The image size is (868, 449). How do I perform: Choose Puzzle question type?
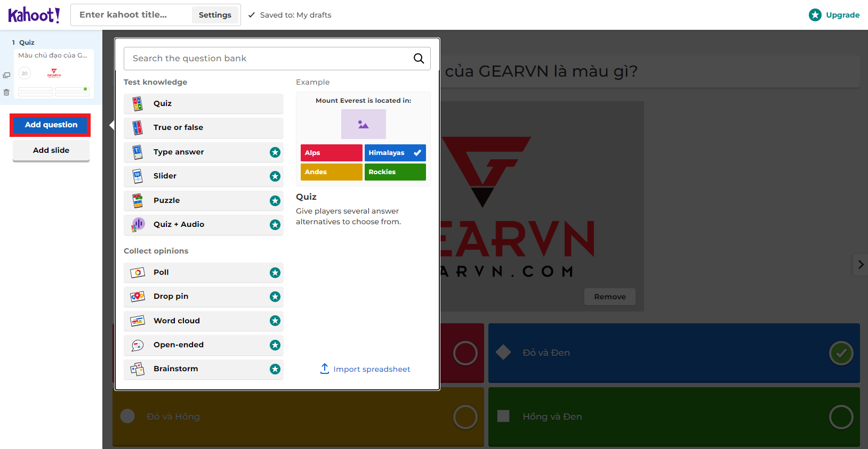(x=204, y=200)
